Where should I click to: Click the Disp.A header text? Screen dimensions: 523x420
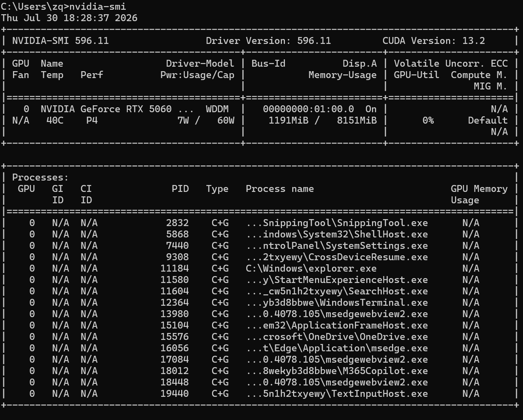tap(360, 63)
